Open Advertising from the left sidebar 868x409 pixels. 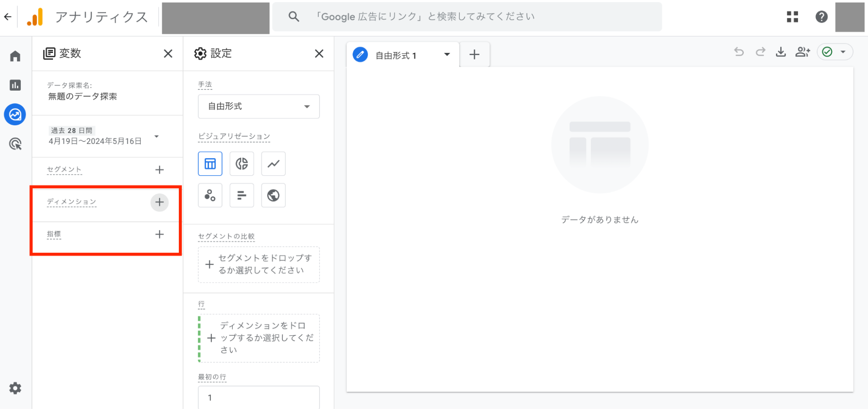point(15,144)
